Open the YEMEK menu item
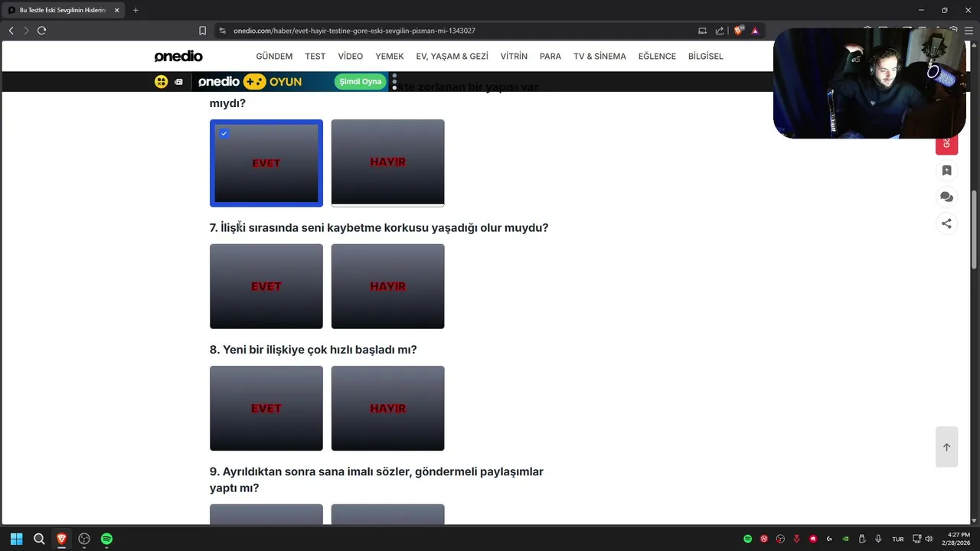Image resolution: width=980 pixels, height=551 pixels. click(x=390, y=57)
